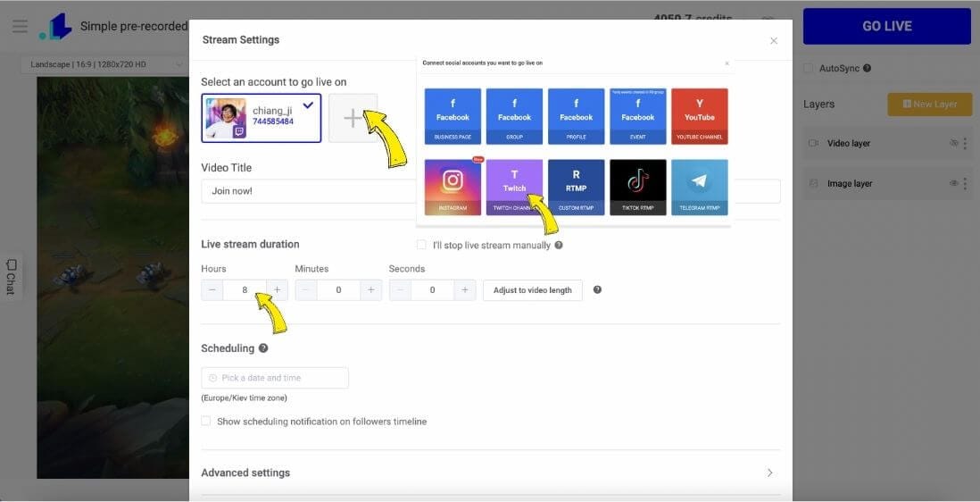Choose the YouTube Channel tile

(x=700, y=116)
